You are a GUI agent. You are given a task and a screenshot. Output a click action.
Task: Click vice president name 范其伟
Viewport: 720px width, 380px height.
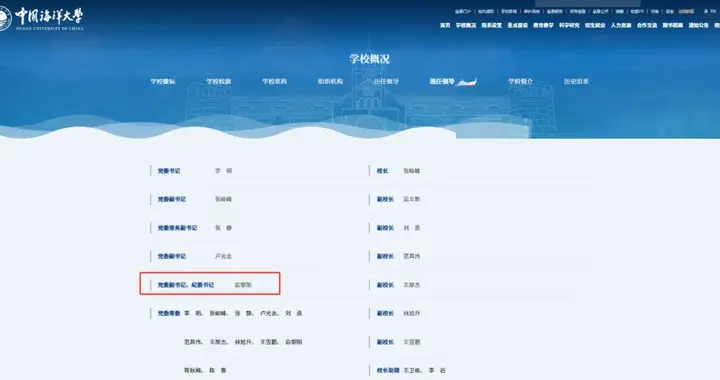tap(412, 256)
